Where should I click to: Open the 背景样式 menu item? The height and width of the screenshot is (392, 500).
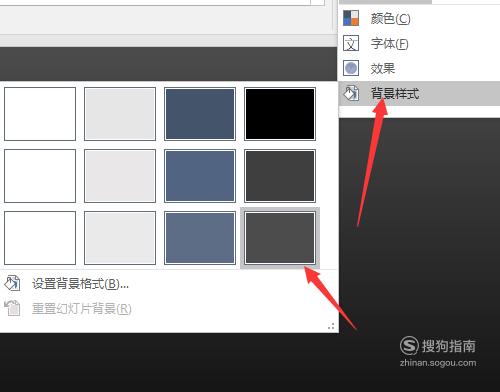coord(419,93)
